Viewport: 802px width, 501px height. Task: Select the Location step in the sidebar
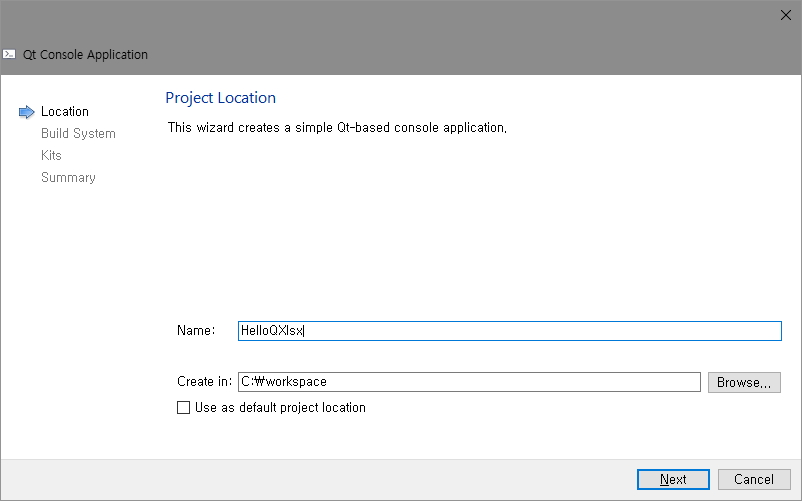click(65, 112)
